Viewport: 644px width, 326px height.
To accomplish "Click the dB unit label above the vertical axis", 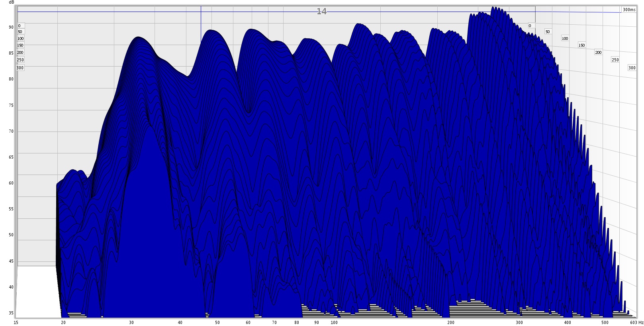I will click(x=12, y=2).
